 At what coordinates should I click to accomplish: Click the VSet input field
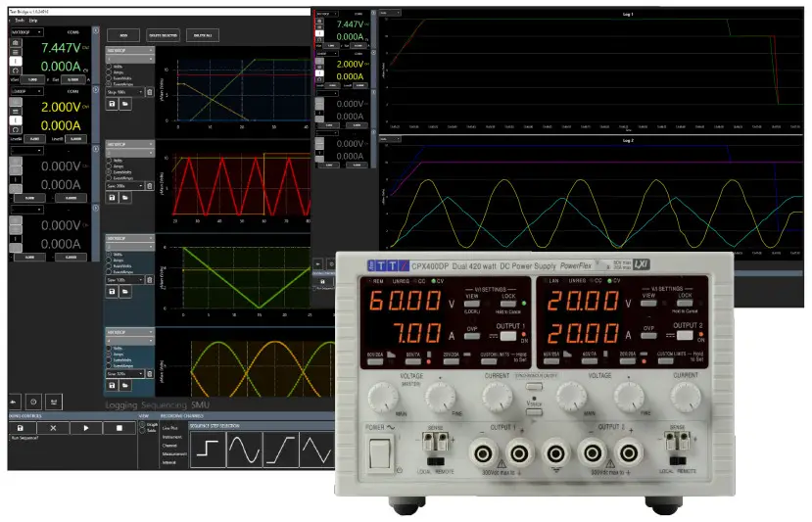32,79
